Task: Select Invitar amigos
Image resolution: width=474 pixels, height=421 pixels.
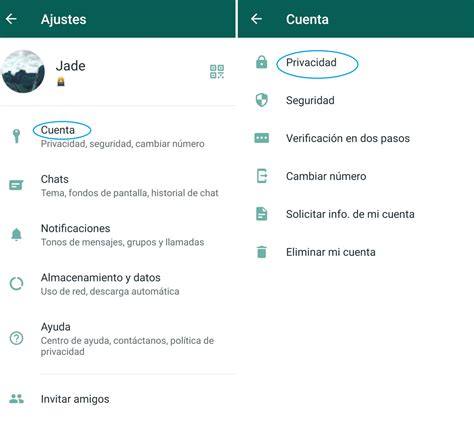Action: click(118, 399)
